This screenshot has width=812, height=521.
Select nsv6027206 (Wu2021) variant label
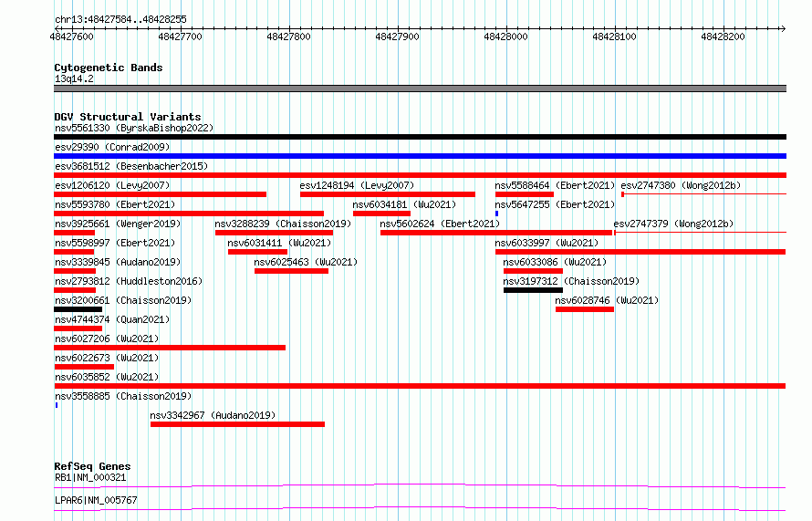tap(107, 339)
